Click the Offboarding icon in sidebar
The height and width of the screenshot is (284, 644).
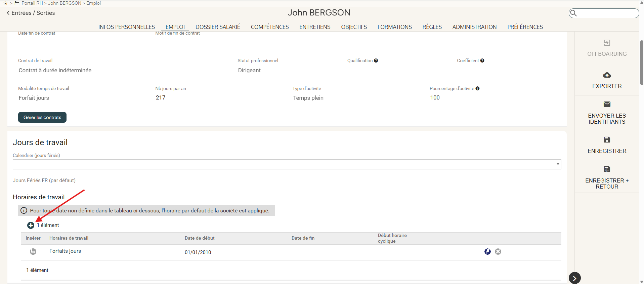(607, 43)
